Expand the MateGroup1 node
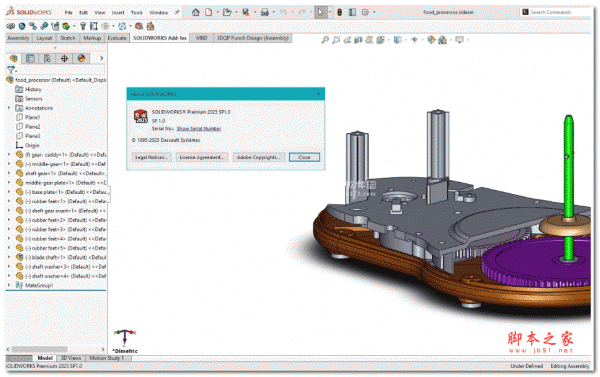This screenshot has height=377, width=600. click(x=9, y=285)
